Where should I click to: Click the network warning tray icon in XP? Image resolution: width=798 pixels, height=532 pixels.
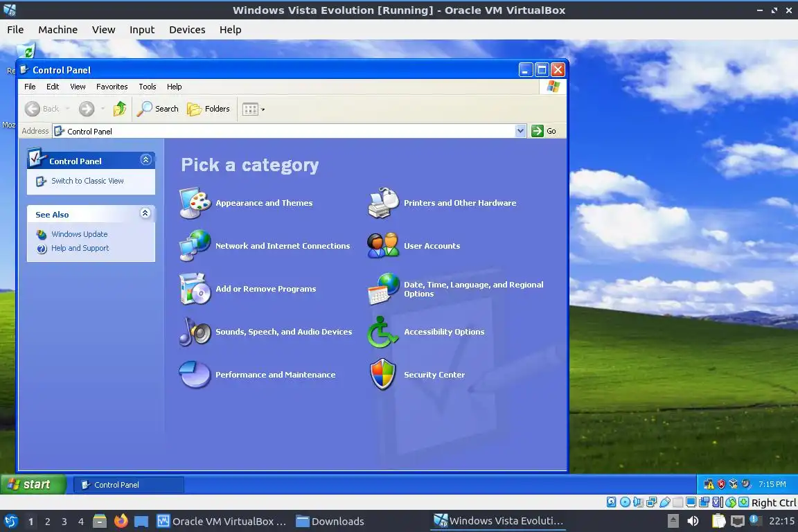point(709,484)
